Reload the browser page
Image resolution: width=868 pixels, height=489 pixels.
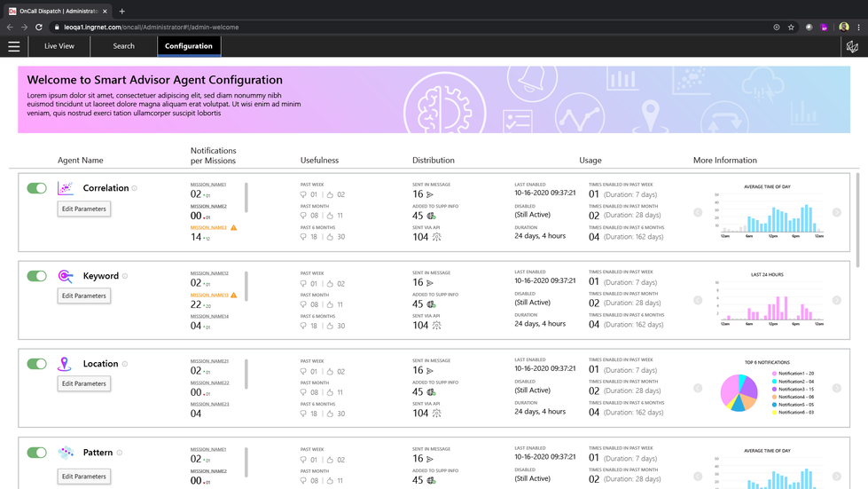click(x=39, y=27)
